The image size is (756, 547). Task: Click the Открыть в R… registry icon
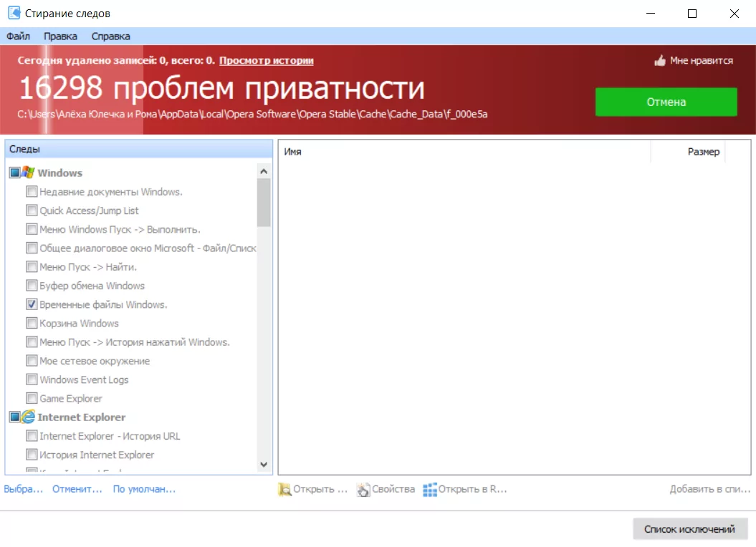(x=429, y=489)
